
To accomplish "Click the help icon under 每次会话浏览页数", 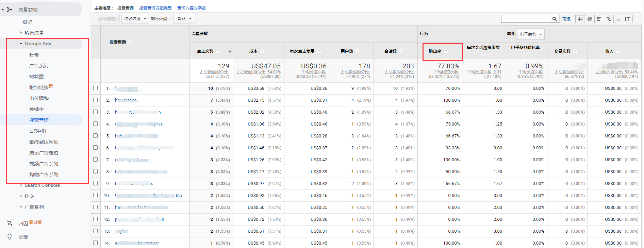I will coord(483,54).
